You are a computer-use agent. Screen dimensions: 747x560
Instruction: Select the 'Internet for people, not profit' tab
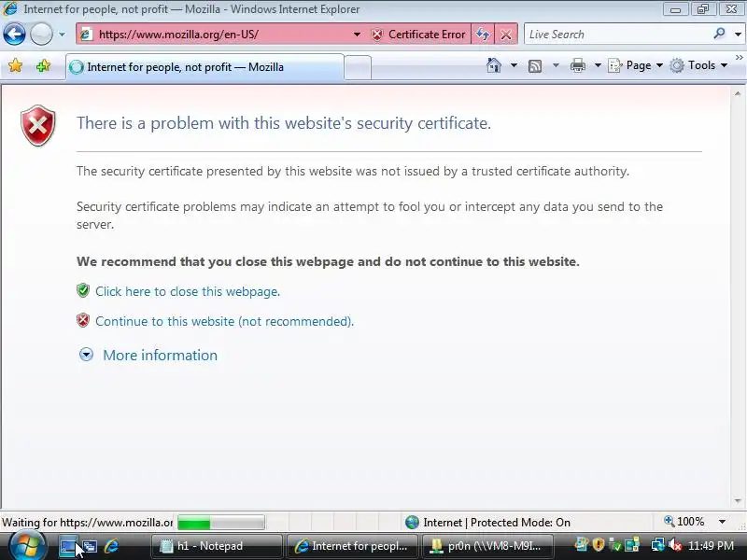tap(204, 67)
